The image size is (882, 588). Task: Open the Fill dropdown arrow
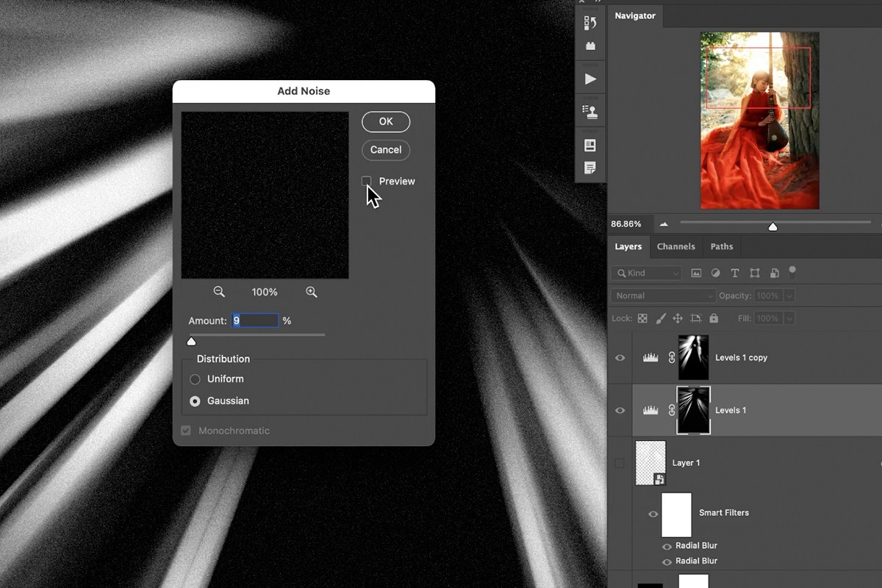(x=789, y=318)
